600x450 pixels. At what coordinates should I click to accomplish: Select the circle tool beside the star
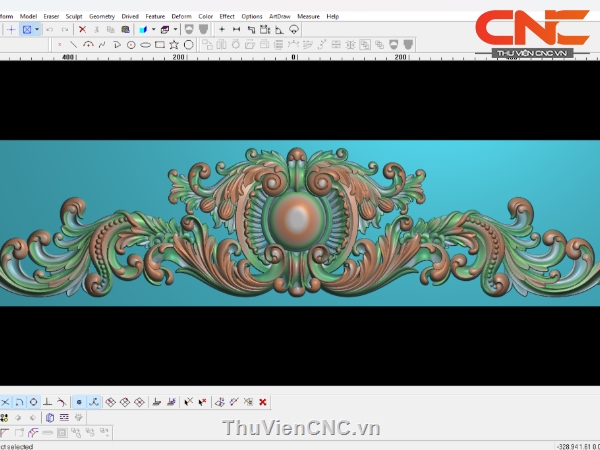(x=188, y=45)
